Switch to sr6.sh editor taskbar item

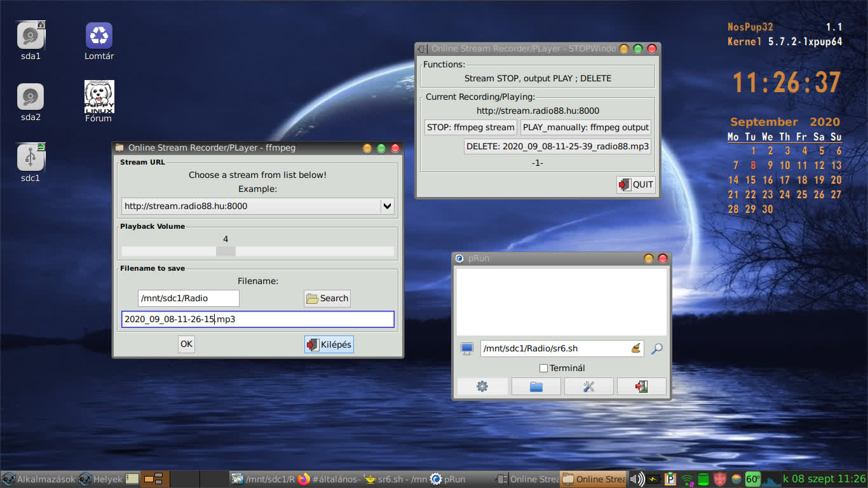395,479
